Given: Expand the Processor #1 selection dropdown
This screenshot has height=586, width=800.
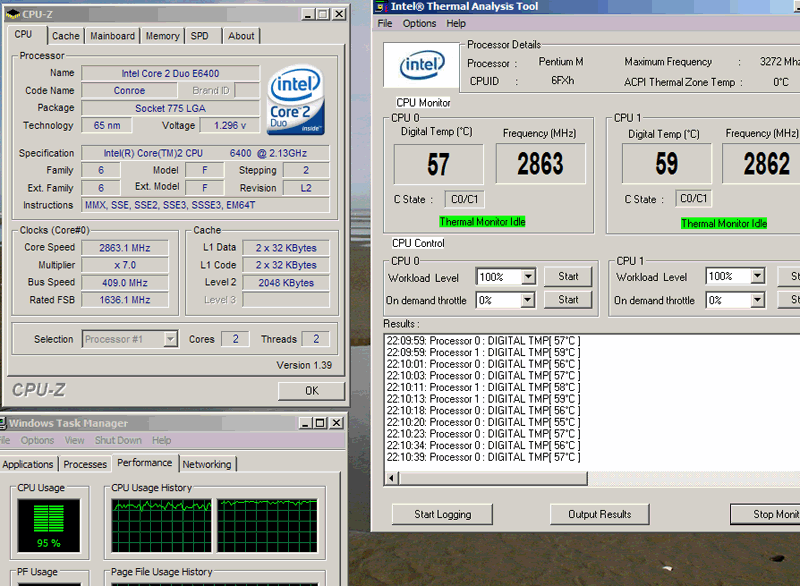Looking at the screenshot, I should (170, 339).
